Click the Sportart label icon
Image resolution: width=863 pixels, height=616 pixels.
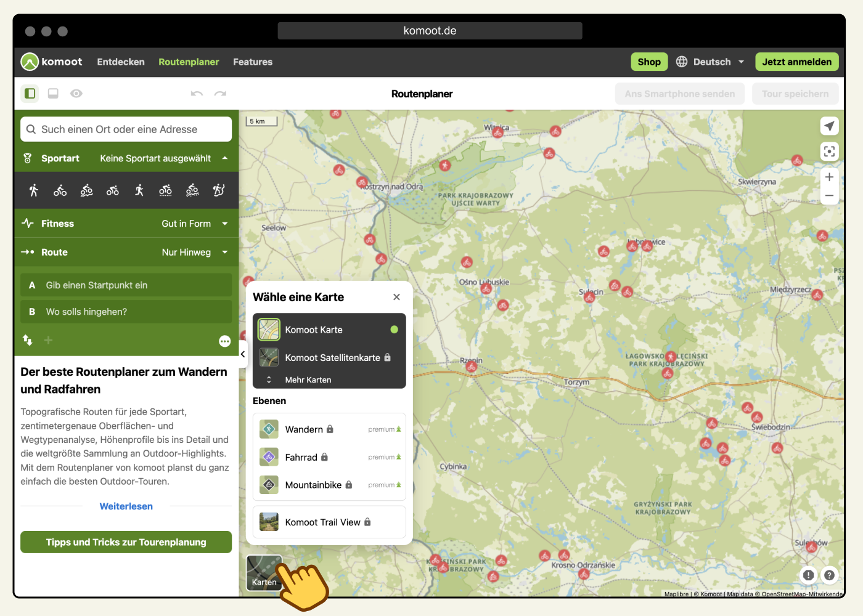tap(28, 158)
